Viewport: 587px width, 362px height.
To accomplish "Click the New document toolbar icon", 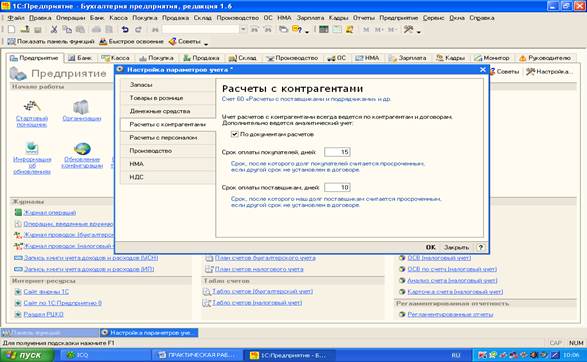I will point(11,29).
